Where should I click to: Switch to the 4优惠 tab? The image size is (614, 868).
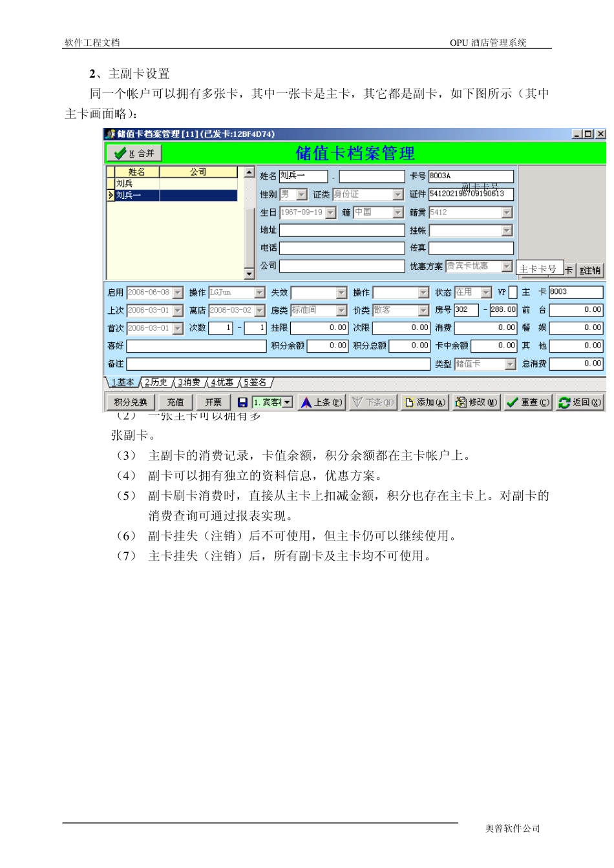coord(222,382)
